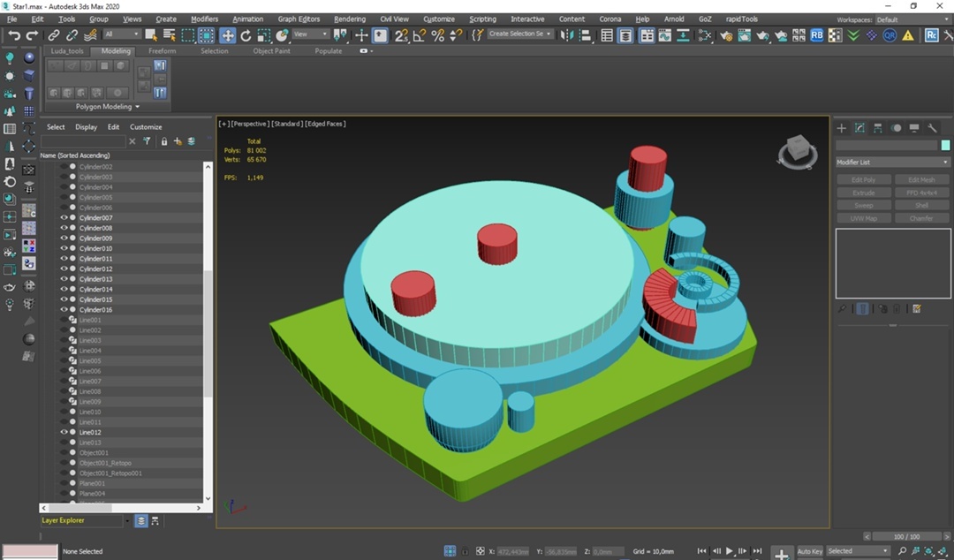Click the Align tool icon
The image size is (954, 560).
pos(585,35)
